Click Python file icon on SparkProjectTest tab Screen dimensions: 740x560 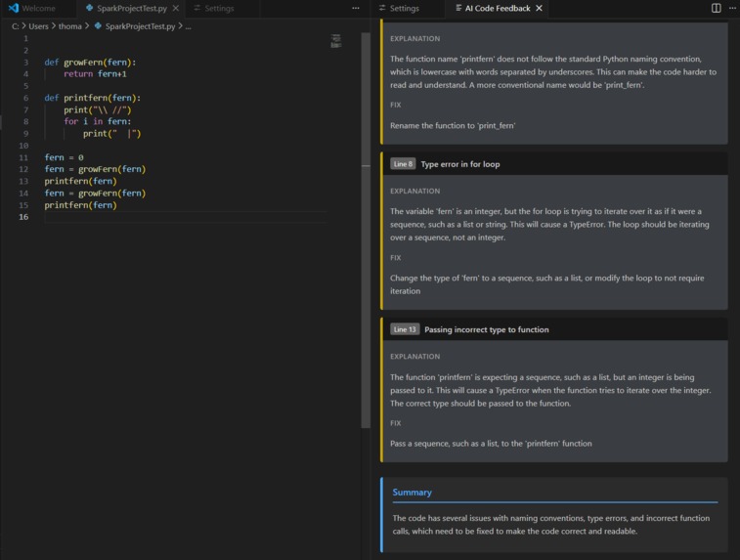[x=89, y=8]
